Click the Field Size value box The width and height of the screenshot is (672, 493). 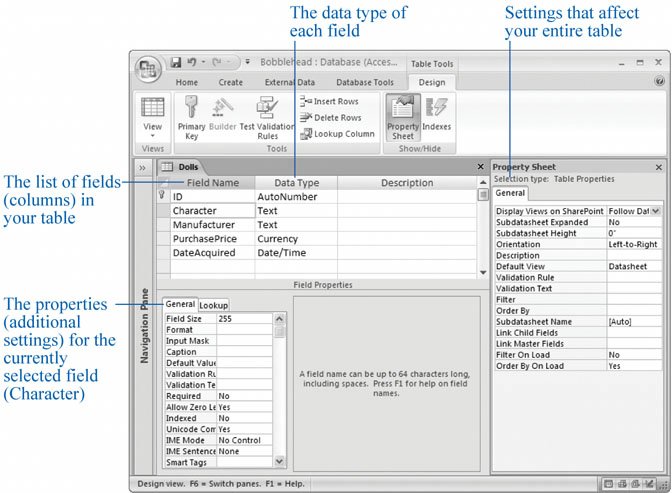[x=243, y=318]
